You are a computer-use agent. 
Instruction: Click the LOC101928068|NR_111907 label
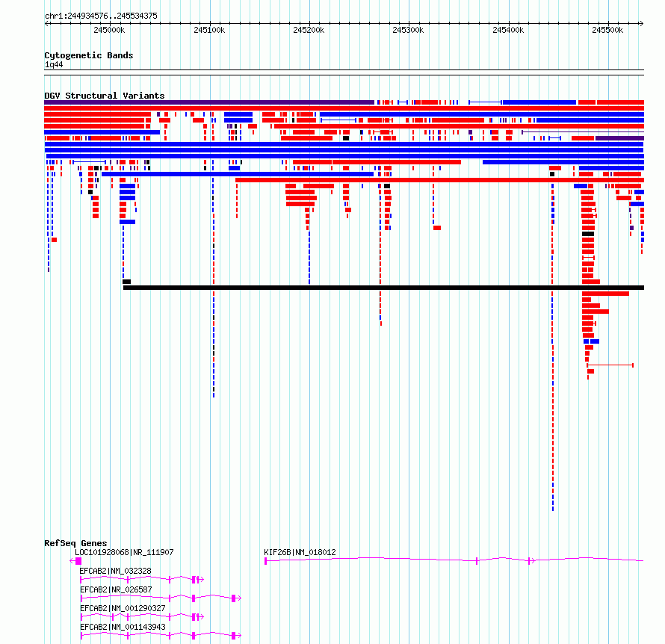pos(124,552)
